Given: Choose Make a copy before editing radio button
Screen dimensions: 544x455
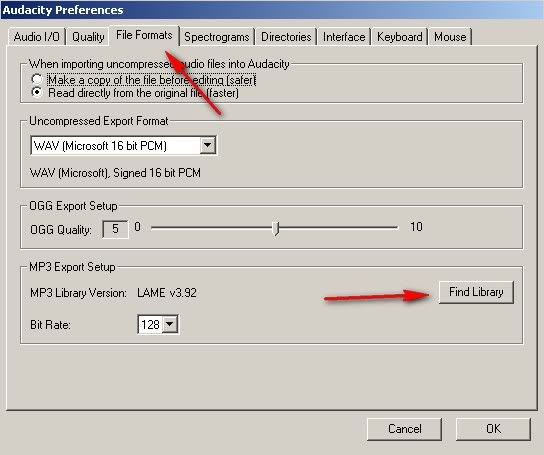Looking at the screenshot, I should (37, 79).
